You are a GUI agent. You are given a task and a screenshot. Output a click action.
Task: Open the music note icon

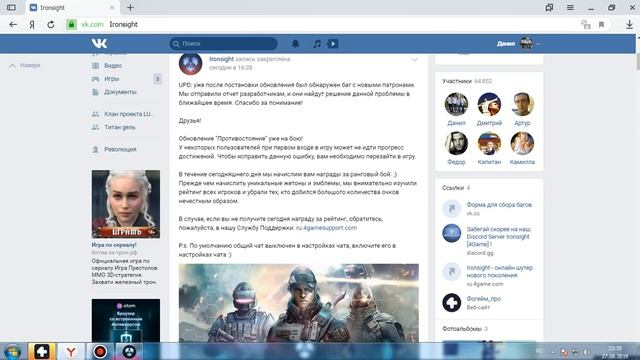pos(317,44)
